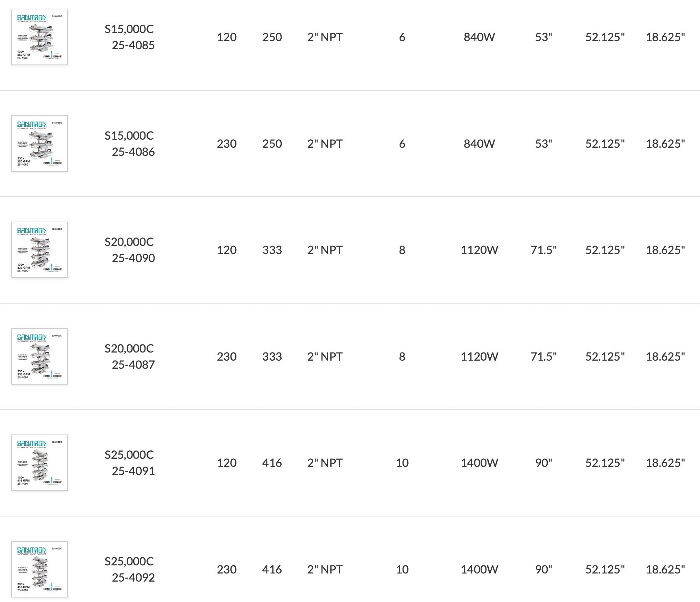Click the 416 flow rate in the 25-4092 row
700x602 pixels.
coord(272,569)
